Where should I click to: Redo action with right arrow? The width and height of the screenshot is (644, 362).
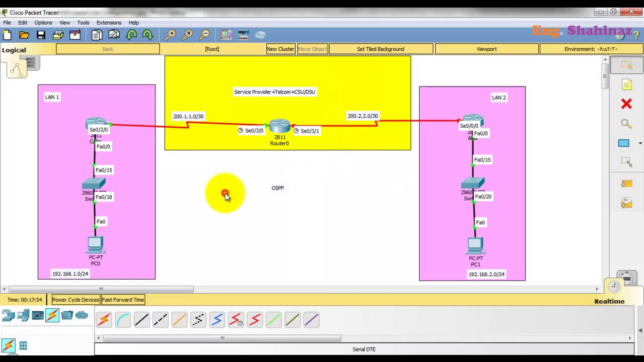click(x=148, y=35)
